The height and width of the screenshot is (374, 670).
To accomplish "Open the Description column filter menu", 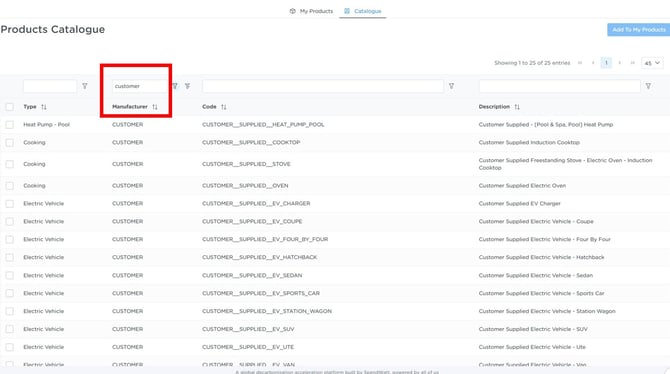I will click(648, 86).
